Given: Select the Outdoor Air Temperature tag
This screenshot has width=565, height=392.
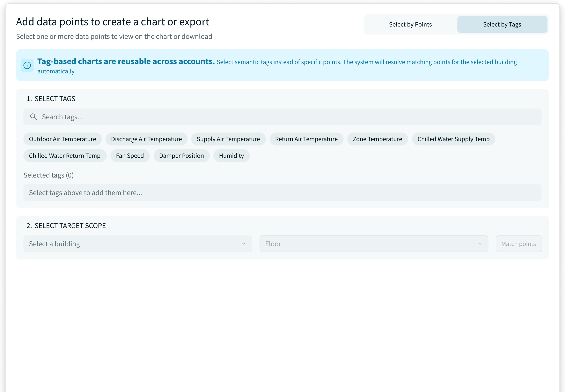Looking at the screenshot, I should pyautogui.click(x=63, y=139).
